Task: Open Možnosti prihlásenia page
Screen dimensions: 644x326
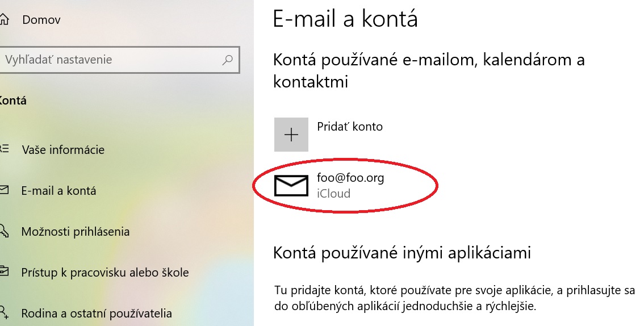Action: coord(76,232)
